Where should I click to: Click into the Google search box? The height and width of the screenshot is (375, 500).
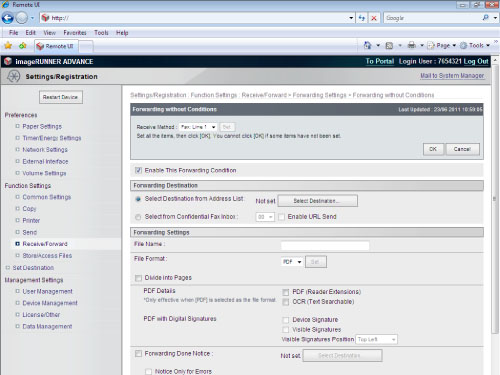[433, 18]
